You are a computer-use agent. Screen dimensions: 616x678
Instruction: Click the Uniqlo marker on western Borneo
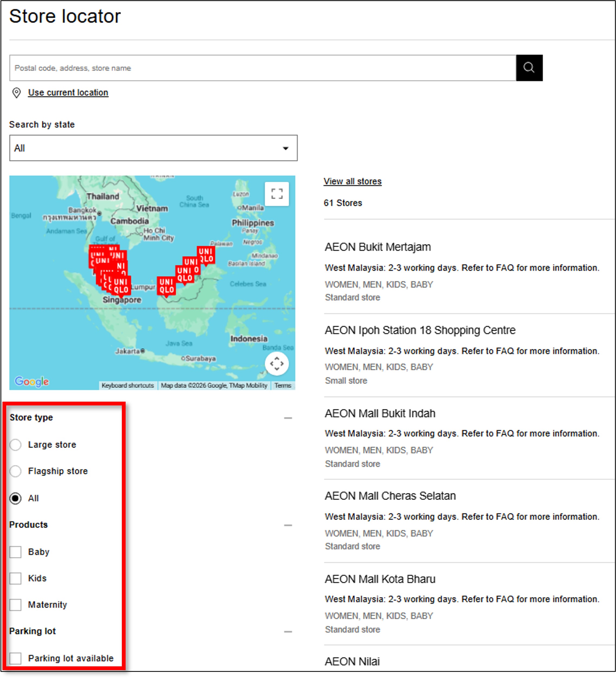tap(167, 286)
